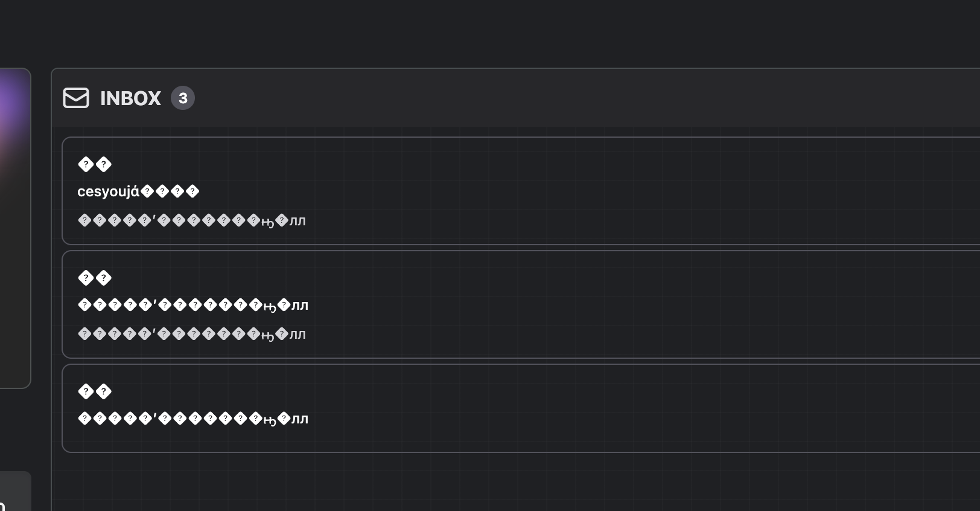Select the message subject starting with cesyoujá
Viewport: 980px width, 511px height.
(138, 191)
